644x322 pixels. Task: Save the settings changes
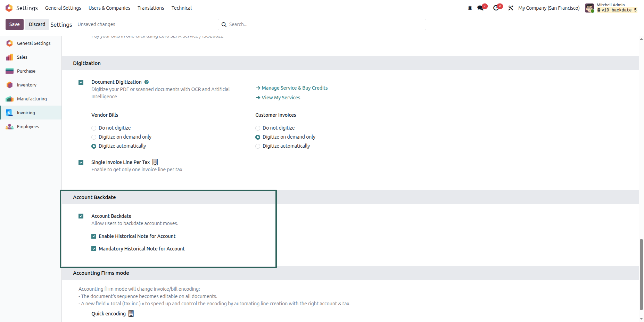[15, 24]
